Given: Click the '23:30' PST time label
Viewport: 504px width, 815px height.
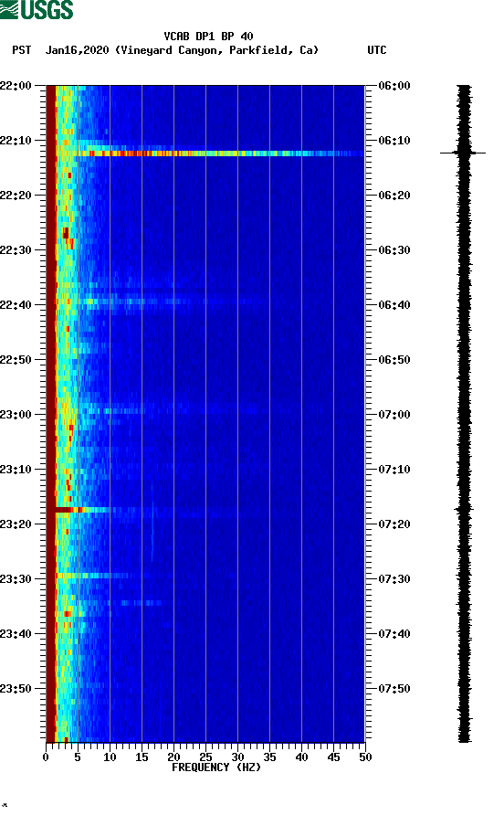Looking at the screenshot, I should [16, 579].
